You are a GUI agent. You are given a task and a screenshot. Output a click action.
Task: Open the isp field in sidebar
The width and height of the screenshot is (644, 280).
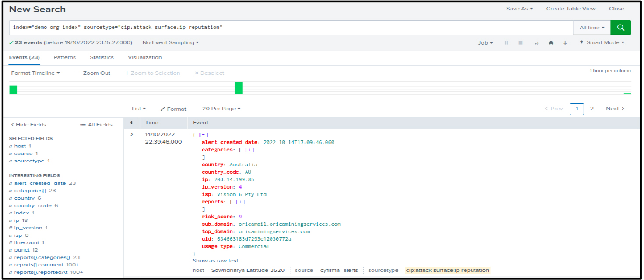(19, 235)
